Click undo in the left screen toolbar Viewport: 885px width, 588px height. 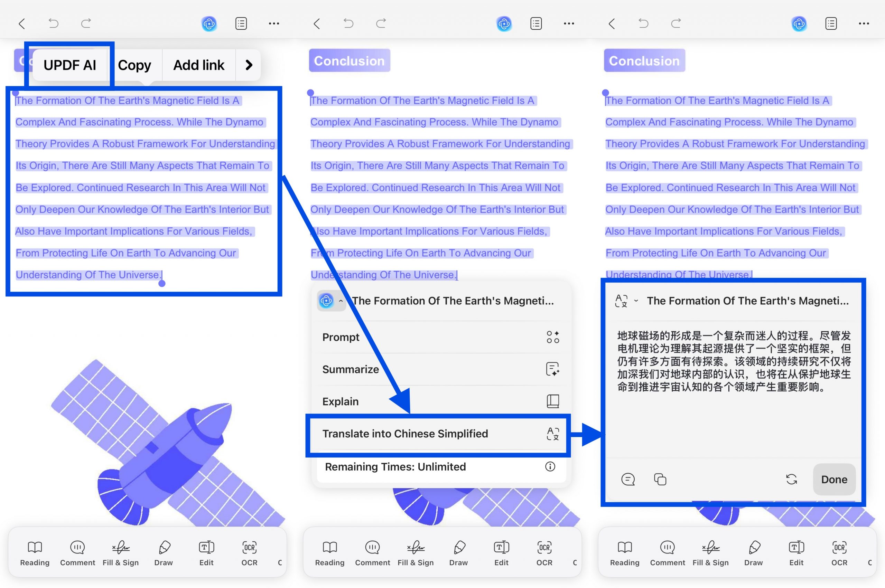click(53, 23)
